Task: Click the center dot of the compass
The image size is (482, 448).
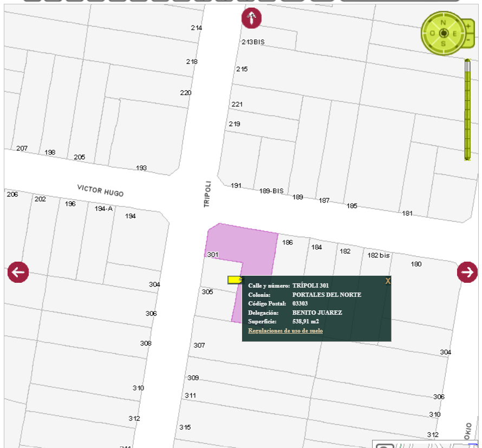Action: [443, 34]
